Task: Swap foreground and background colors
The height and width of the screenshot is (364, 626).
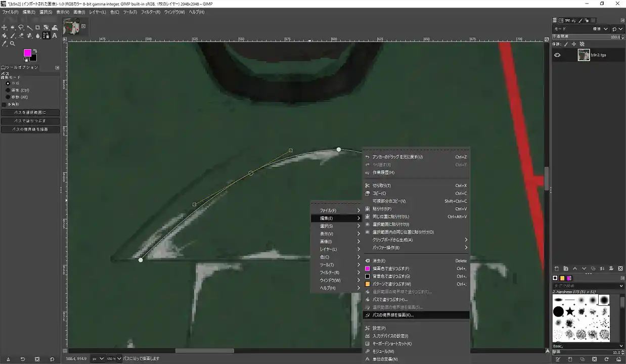Action: pos(34,51)
